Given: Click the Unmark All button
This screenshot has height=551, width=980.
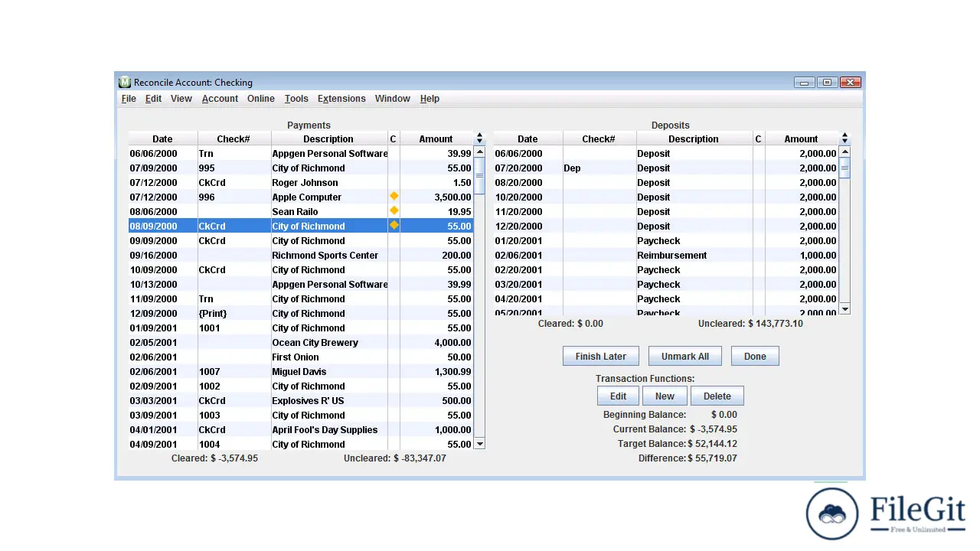Looking at the screenshot, I should [685, 357].
